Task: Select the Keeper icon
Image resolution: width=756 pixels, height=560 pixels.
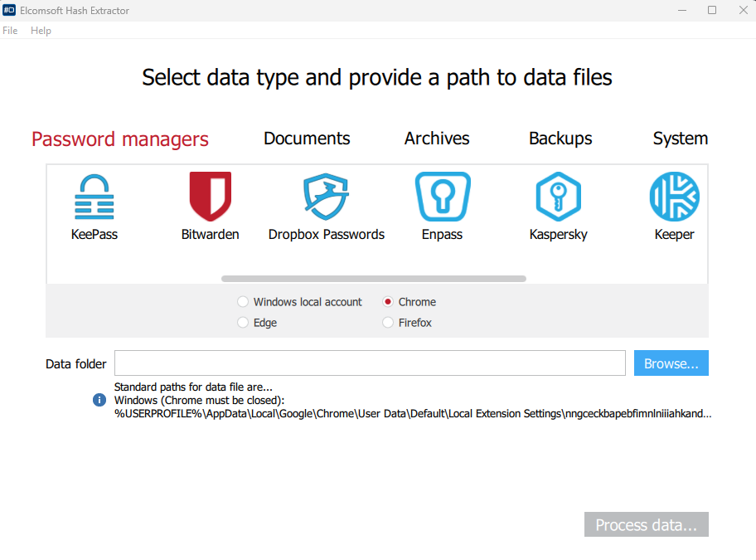Action: [x=675, y=197]
